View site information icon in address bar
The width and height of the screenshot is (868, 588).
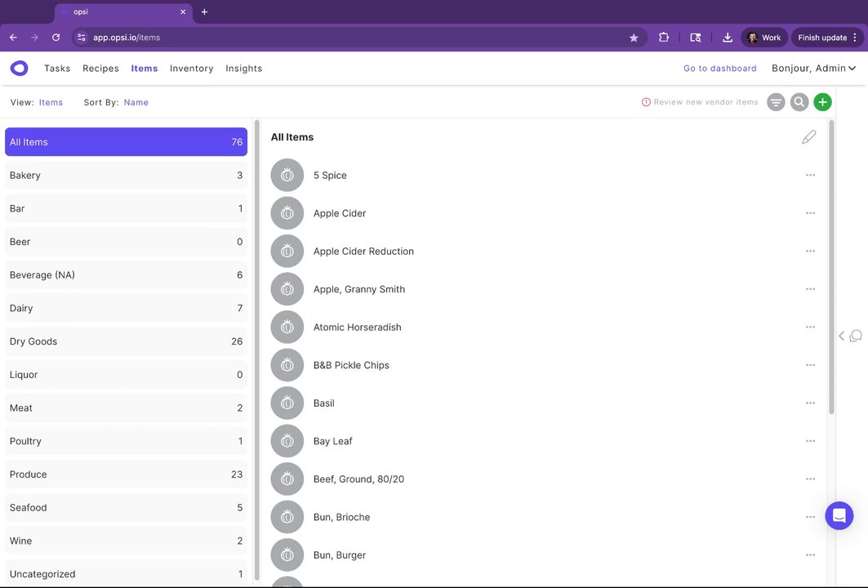click(82, 38)
